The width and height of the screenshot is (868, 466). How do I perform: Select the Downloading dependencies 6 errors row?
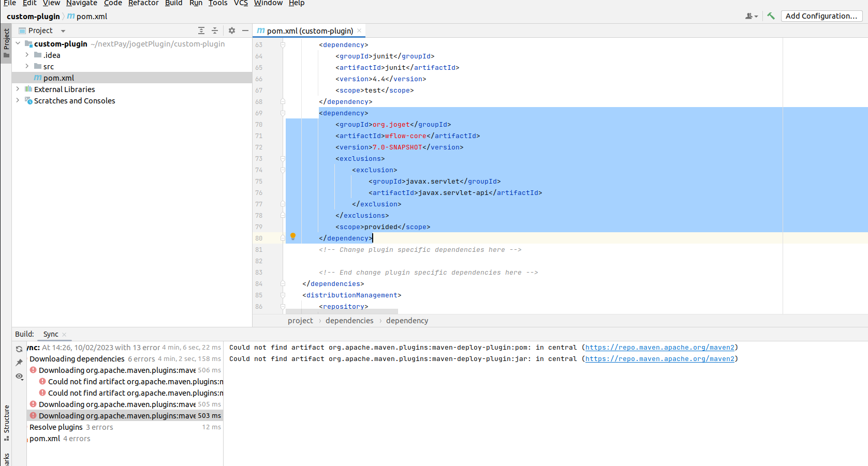pyautogui.click(x=125, y=359)
